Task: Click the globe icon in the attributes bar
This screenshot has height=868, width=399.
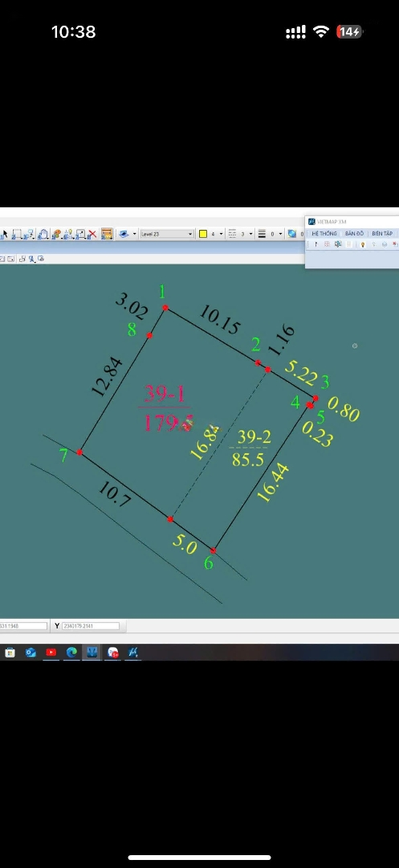Action: pyautogui.click(x=291, y=234)
